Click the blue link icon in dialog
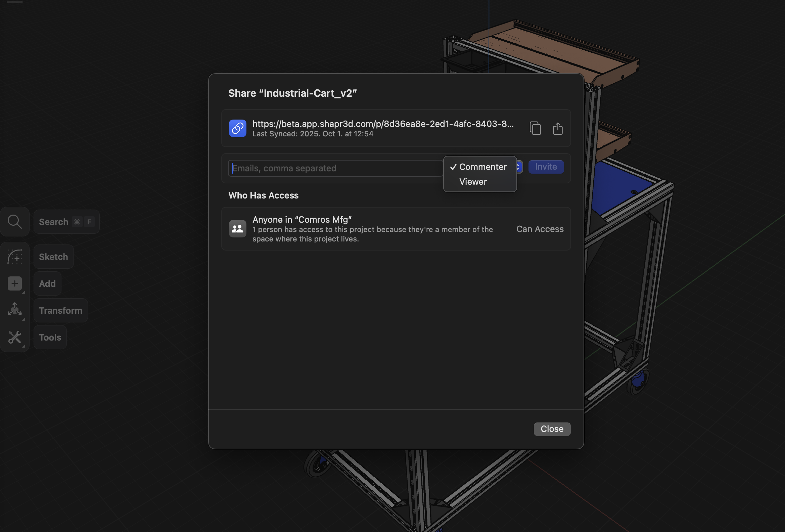The image size is (785, 532). [237, 128]
